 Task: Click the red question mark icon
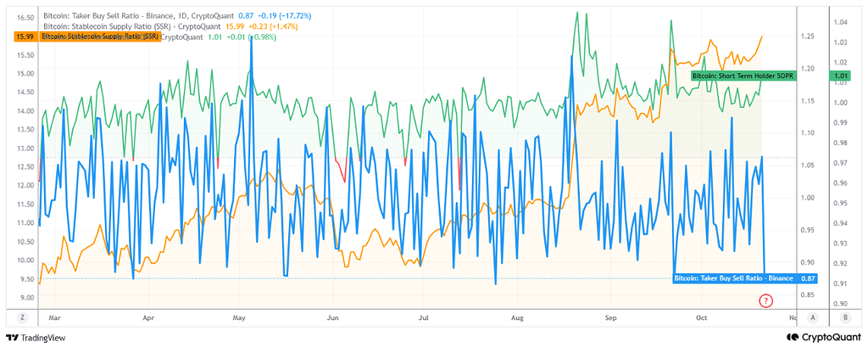[765, 301]
